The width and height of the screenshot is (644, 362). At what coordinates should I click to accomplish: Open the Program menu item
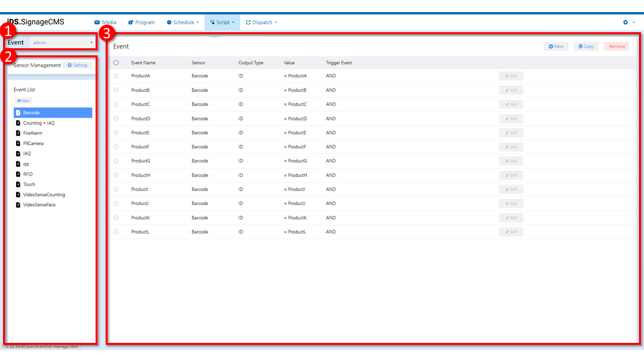[x=141, y=23]
